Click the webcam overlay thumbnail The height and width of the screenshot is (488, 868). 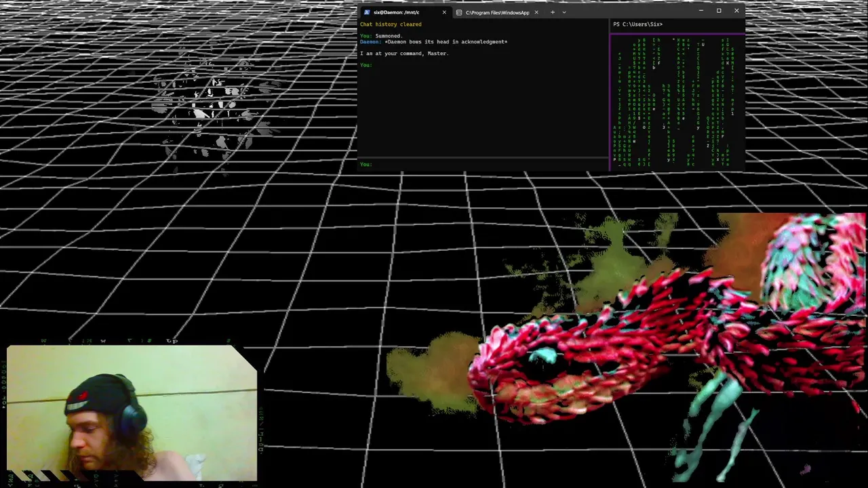pos(132,413)
